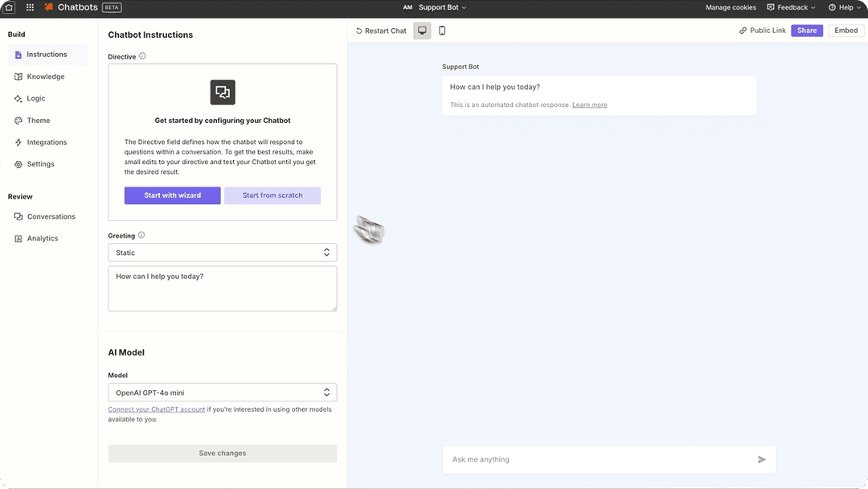Click the Greeting info icon
Image resolution: width=868 pixels, height=489 pixels.
[x=141, y=236]
